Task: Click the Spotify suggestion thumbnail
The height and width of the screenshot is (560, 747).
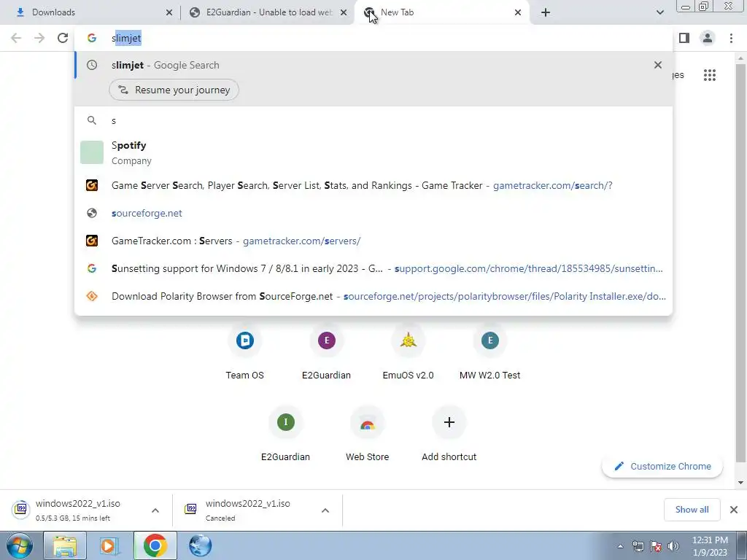Action: pos(92,152)
